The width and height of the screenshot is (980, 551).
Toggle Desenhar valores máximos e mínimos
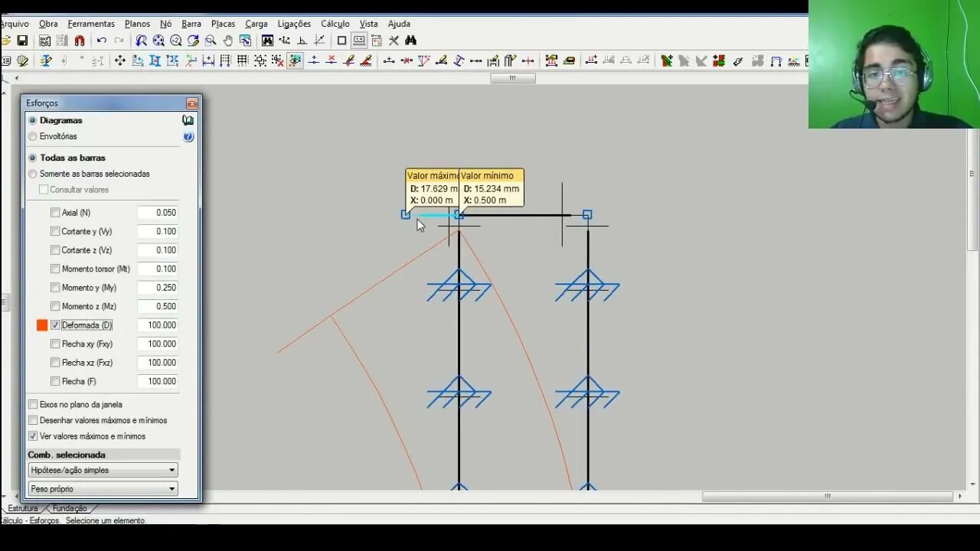33,420
